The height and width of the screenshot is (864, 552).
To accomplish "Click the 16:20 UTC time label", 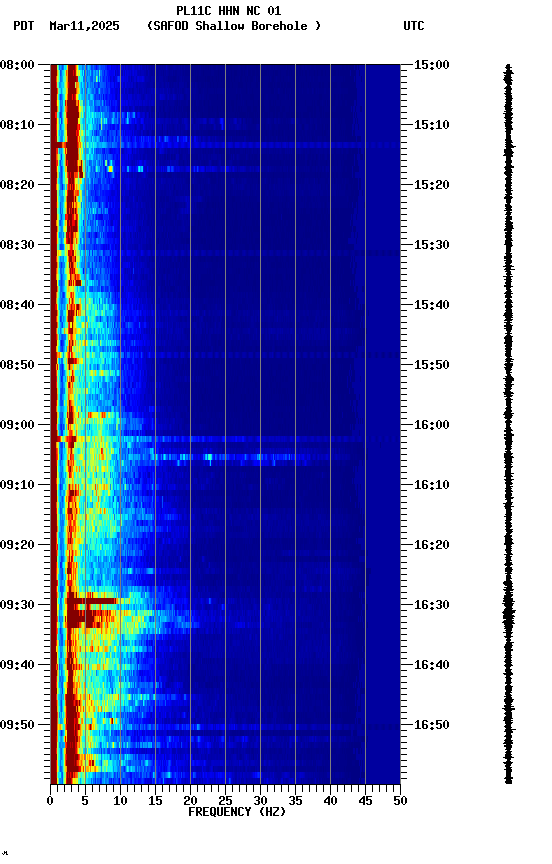I will pos(432,546).
